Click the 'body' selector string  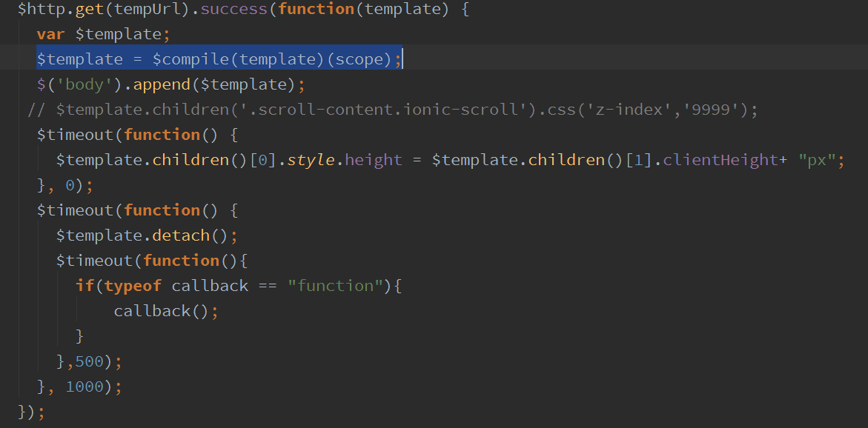85,84
